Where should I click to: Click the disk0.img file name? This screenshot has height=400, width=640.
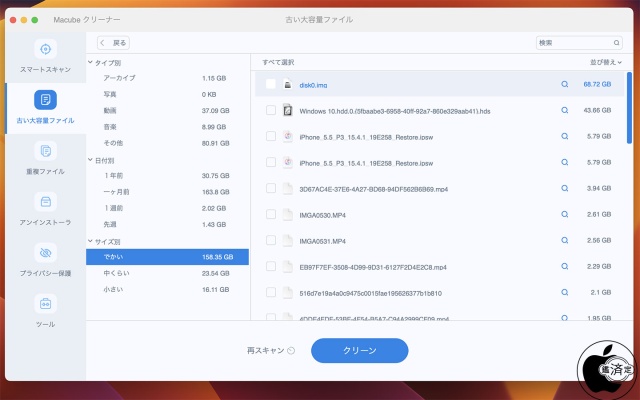(x=313, y=85)
